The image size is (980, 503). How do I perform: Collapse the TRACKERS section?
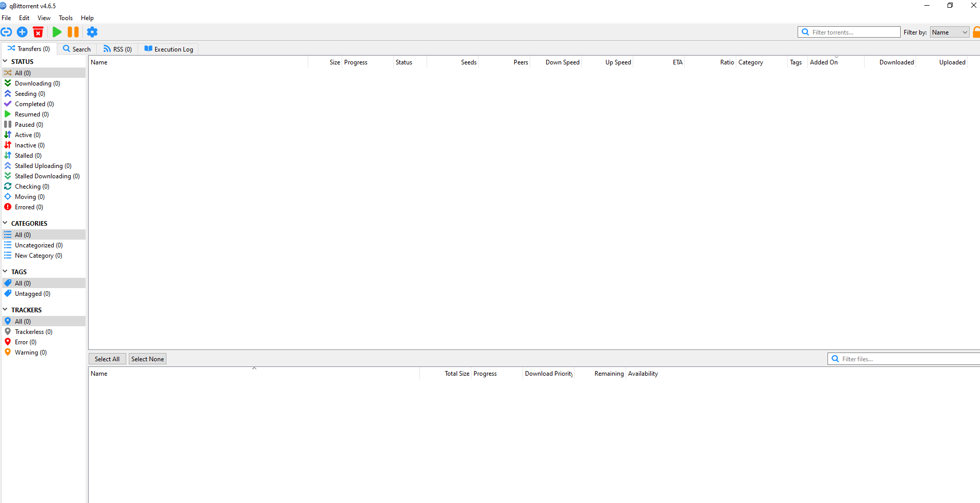pos(5,310)
